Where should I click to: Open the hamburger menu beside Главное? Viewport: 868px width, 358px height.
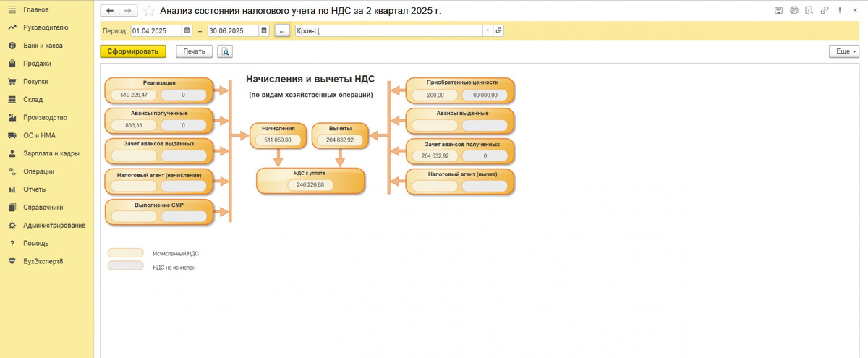(12, 9)
